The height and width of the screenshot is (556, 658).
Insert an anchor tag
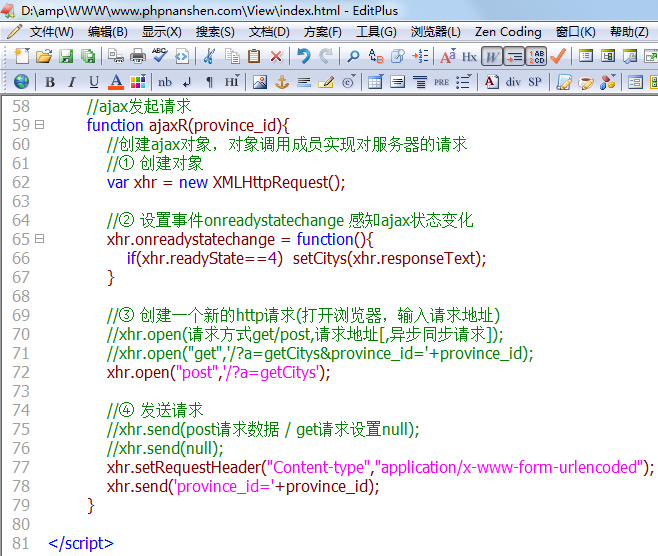coord(282,82)
